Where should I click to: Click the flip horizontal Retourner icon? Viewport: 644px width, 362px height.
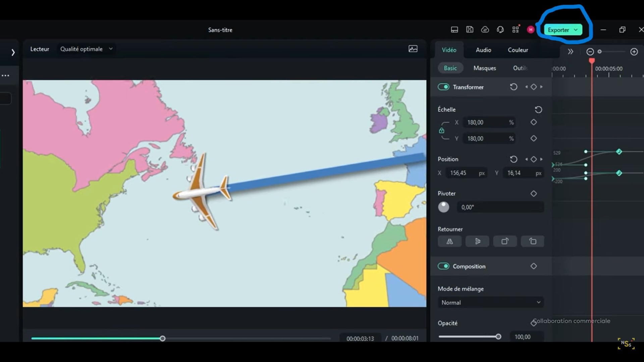coord(449,241)
